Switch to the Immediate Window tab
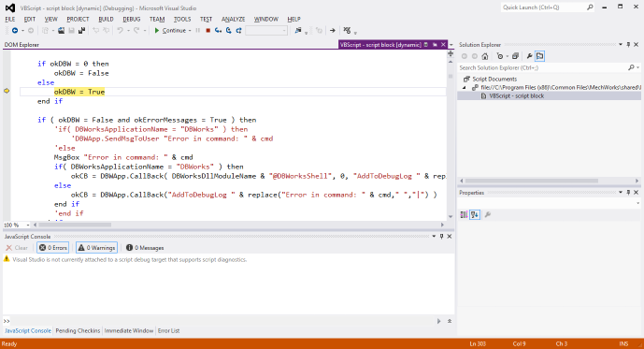Viewport: 644px width, 349px height. [129, 330]
